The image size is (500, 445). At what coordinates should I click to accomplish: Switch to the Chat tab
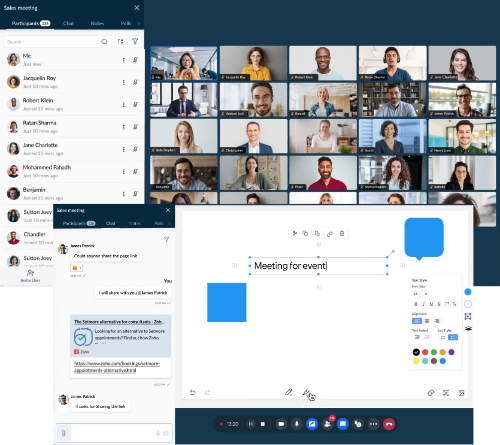[68, 23]
